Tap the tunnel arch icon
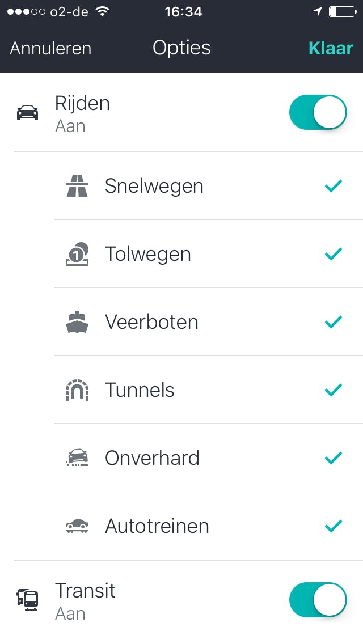 (x=77, y=390)
